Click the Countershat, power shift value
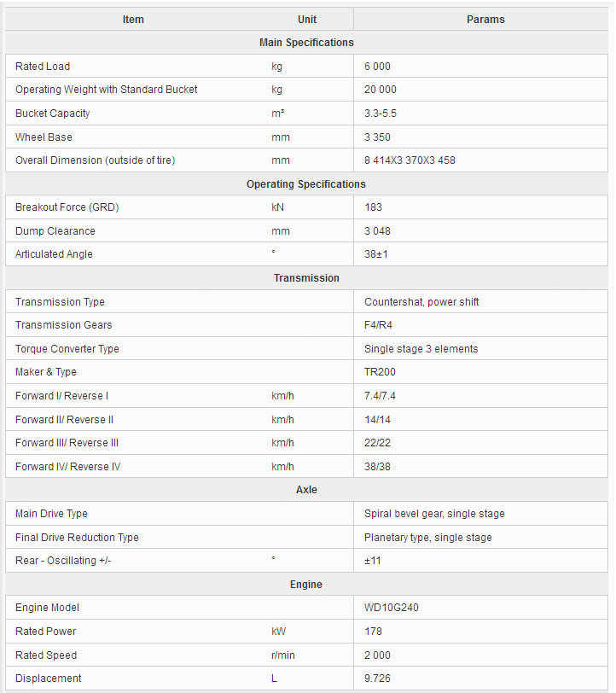 click(421, 302)
